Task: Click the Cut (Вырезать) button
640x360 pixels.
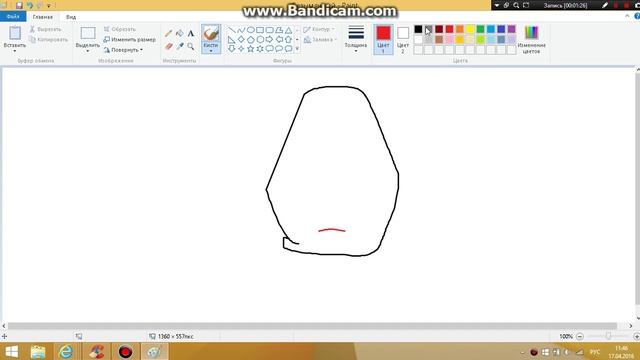Action: click(45, 29)
